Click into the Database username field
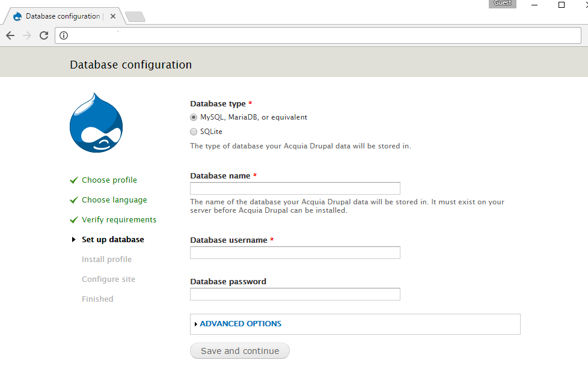 [295, 253]
